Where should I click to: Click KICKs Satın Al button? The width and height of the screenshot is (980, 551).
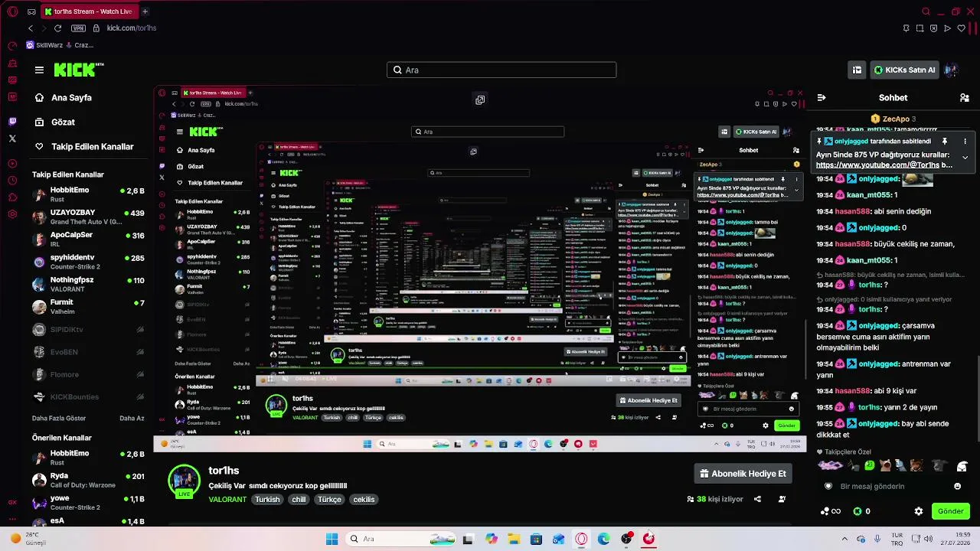tap(904, 70)
